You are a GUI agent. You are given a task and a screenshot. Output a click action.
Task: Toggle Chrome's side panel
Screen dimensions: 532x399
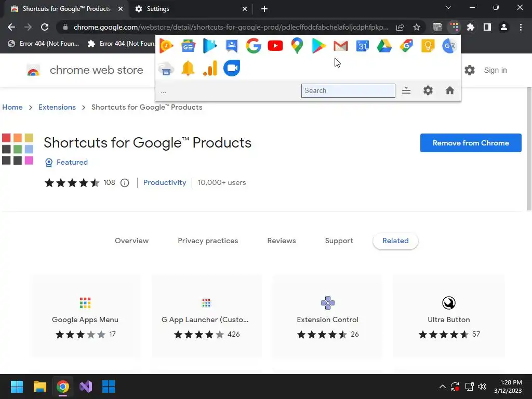point(487,28)
